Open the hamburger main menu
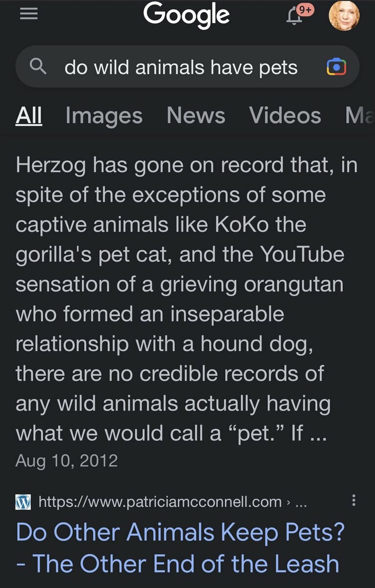 pos(29,15)
